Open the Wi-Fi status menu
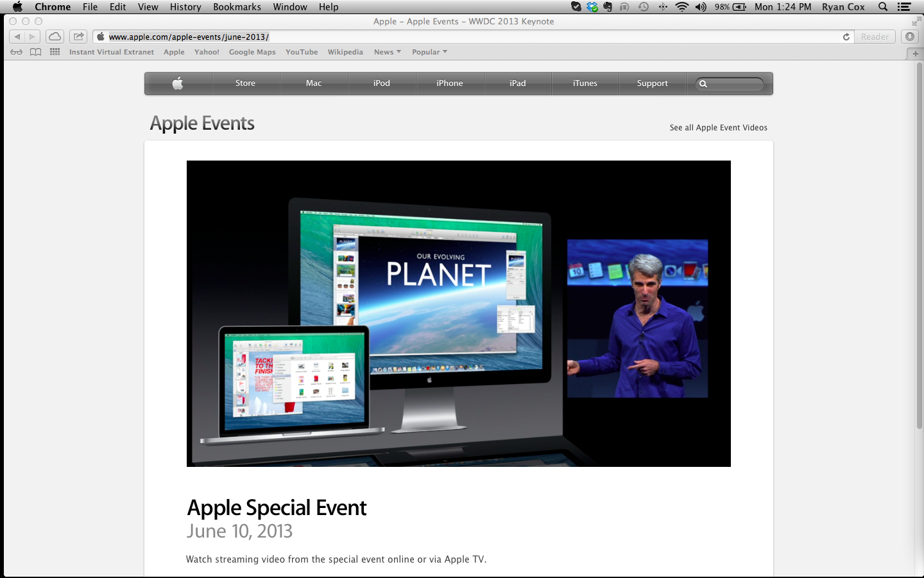Viewport: 924px width, 578px height. click(x=682, y=7)
